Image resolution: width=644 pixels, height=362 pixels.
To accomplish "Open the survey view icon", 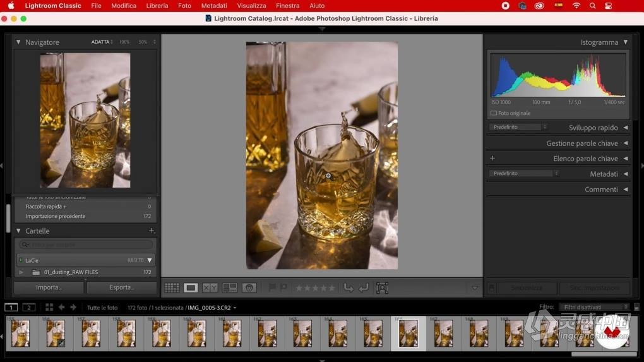I will (x=229, y=288).
